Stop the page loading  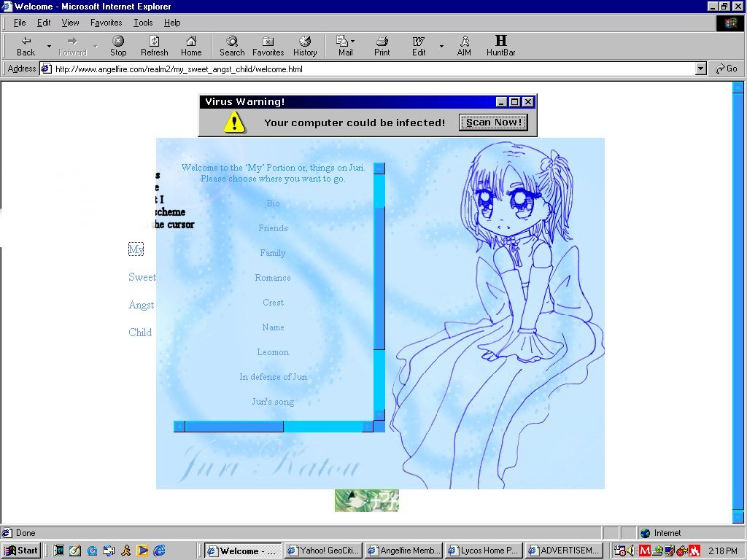(118, 46)
